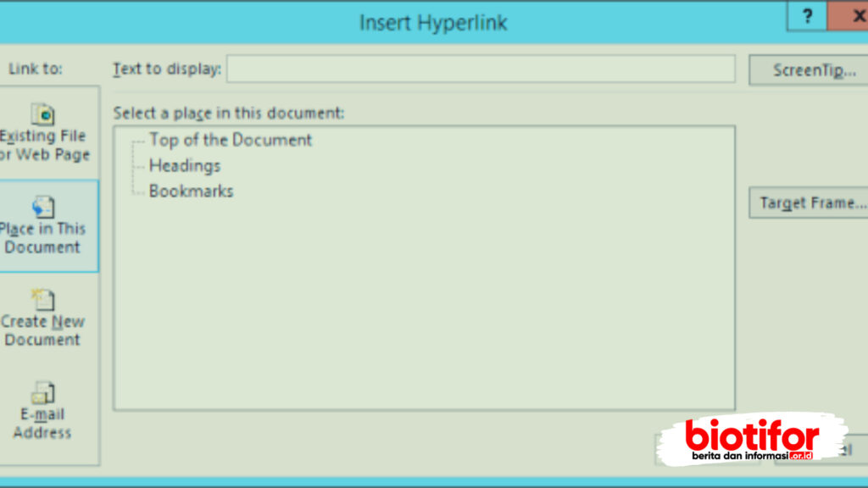868x488 pixels.
Task: Expand the Top of the Document node
Action: 136,140
